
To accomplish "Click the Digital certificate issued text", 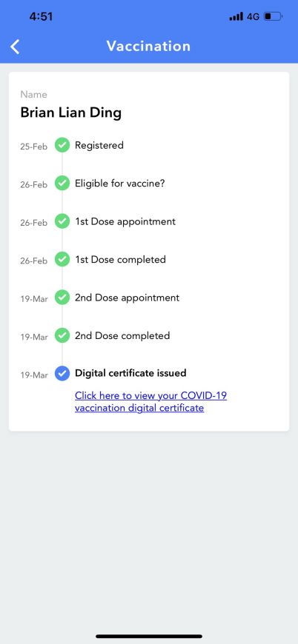I will click(x=130, y=373).
